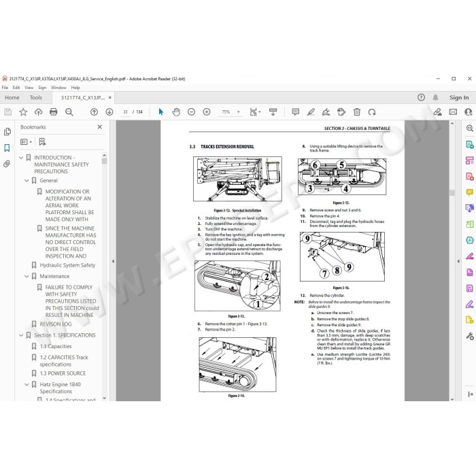Collapse the Maintenance bookmark node
Viewport: 476px width, 476px height.
coord(27,276)
